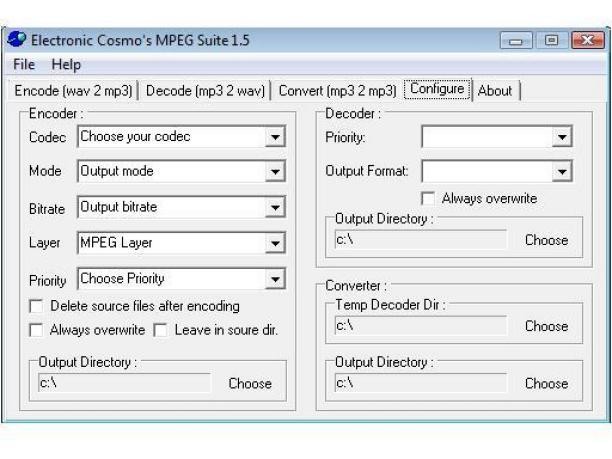
Task: Click the Encoder Output Directory path field
Action: [x=124, y=383]
